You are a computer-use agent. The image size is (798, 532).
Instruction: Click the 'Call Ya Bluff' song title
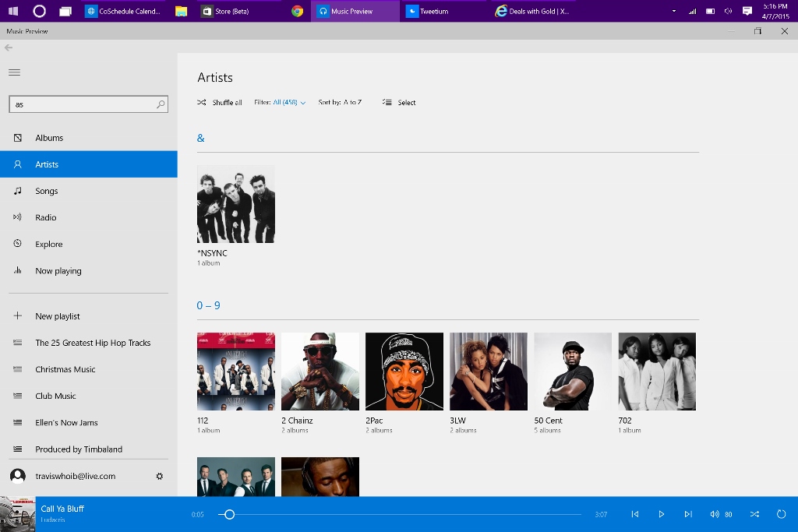tap(62, 509)
